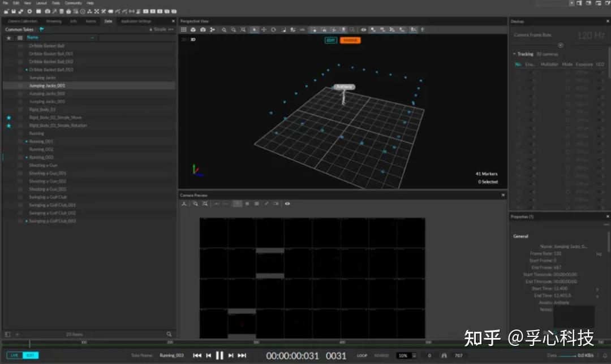Select the Dribble Basket Ball_003 take
This screenshot has height=364, width=611.
tap(89, 70)
